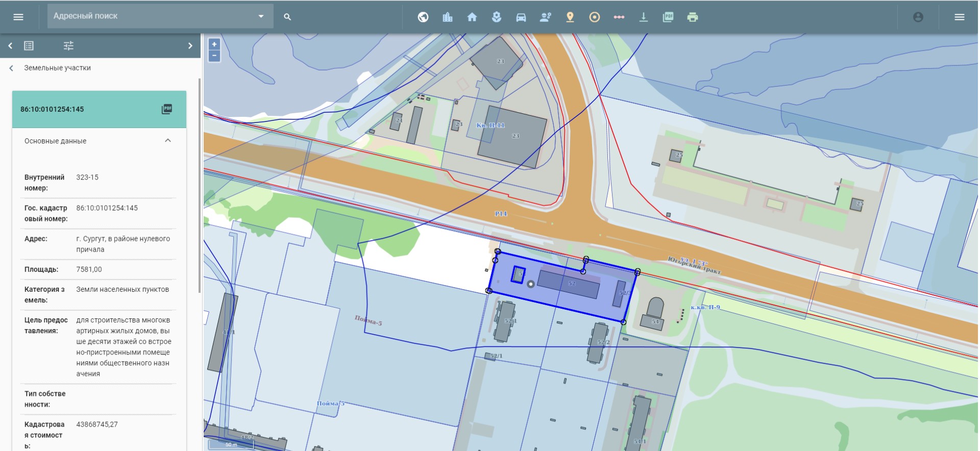Zoom in on the map
The image size is (980, 451).
214,44
